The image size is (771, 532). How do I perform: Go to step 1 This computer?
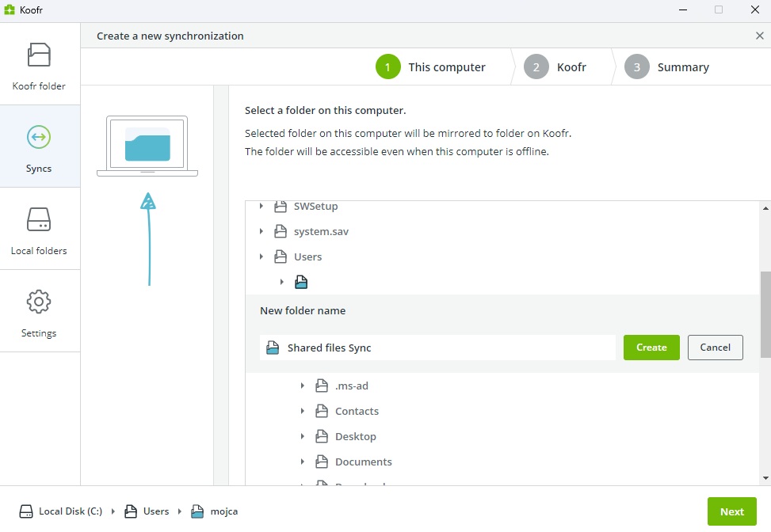pos(431,66)
